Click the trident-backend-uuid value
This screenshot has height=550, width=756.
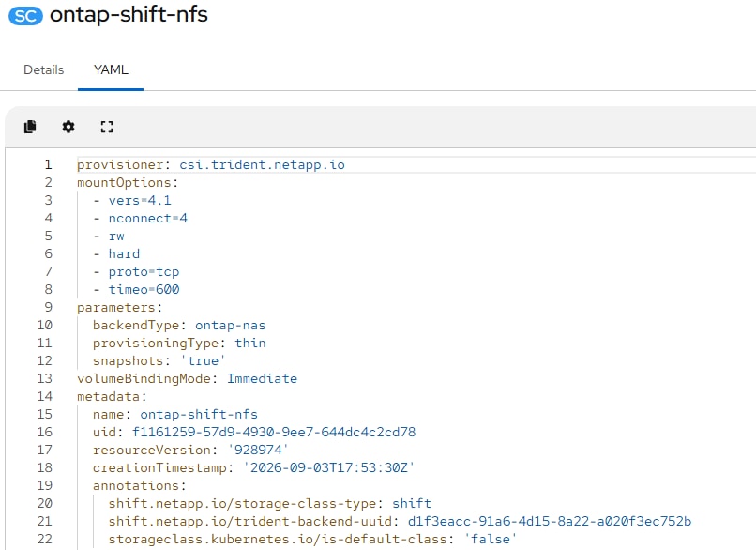click(x=549, y=522)
